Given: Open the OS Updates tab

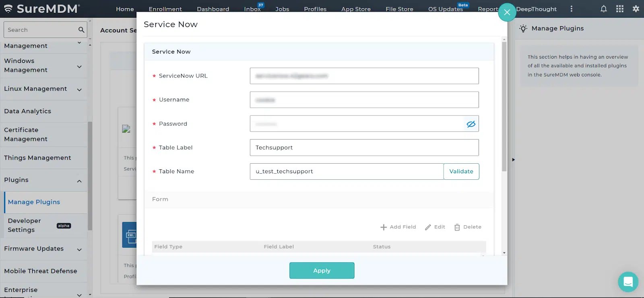Looking at the screenshot, I should tap(446, 9).
